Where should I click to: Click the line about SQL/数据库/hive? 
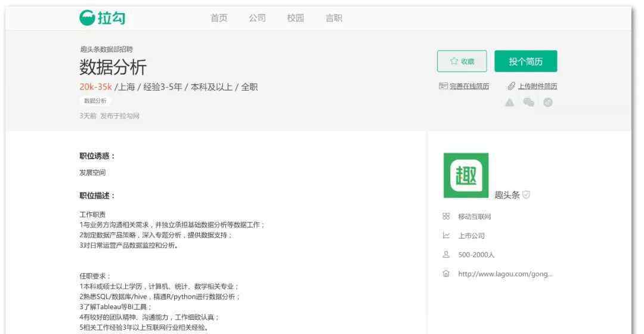click(x=159, y=296)
